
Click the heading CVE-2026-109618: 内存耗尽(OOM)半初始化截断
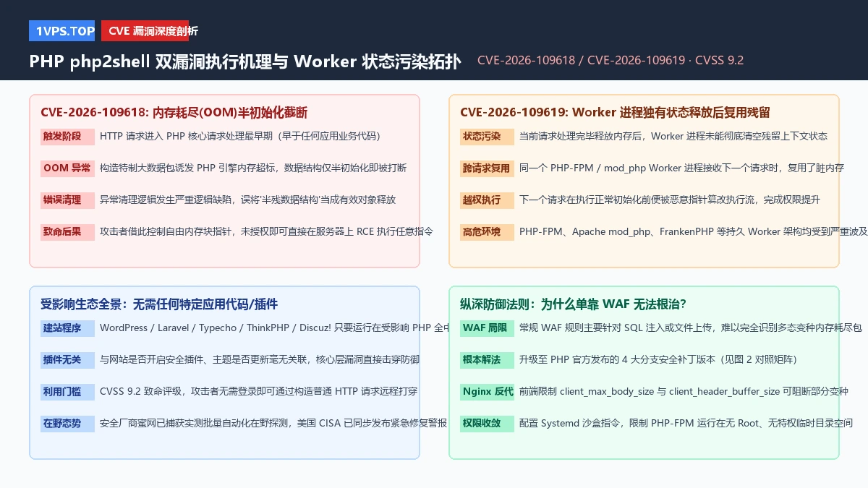point(174,112)
